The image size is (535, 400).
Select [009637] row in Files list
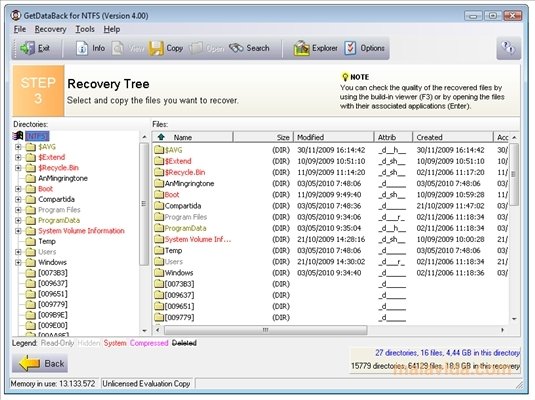pos(330,295)
